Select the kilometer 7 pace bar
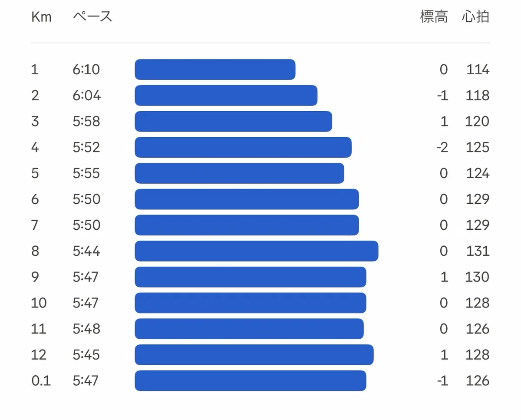Image resolution: width=521 pixels, height=420 pixels. click(247, 225)
